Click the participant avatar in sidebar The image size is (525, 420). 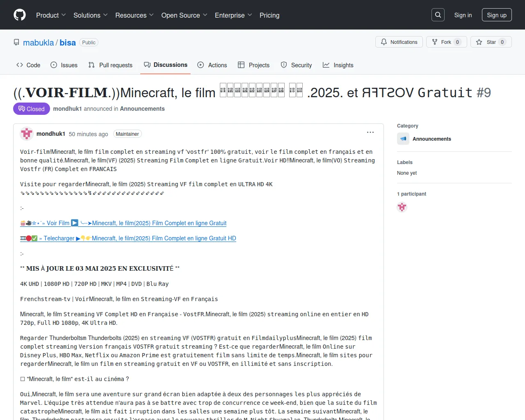tap(402, 207)
